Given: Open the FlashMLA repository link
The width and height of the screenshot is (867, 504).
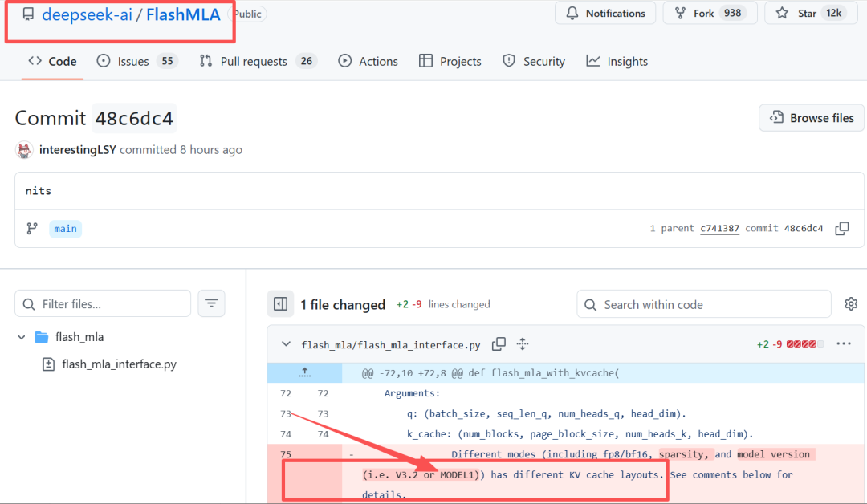Looking at the screenshot, I should click(x=183, y=14).
